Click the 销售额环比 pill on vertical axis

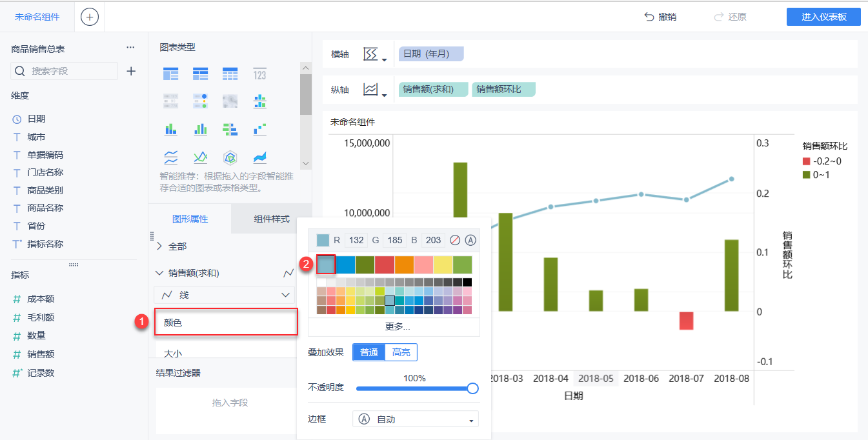pos(503,90)
